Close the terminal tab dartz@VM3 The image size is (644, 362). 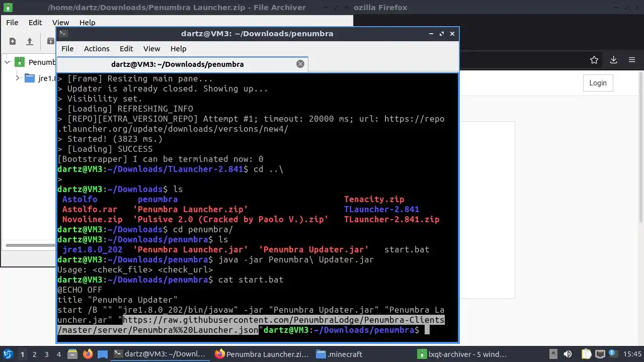click(x=300, y=64)
